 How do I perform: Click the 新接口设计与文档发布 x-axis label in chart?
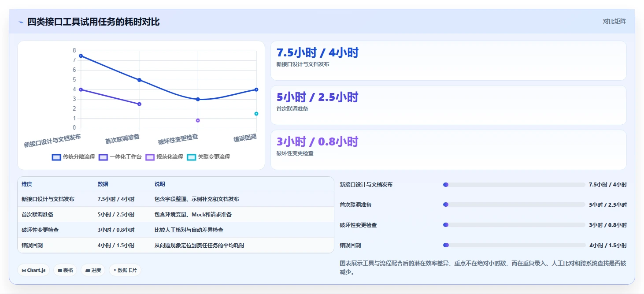tap(52, 141)
